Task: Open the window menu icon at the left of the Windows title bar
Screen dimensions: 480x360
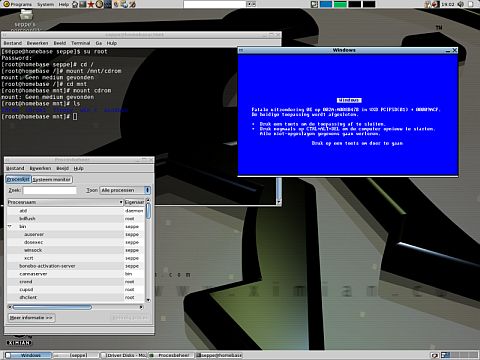Action: point(241,50)
